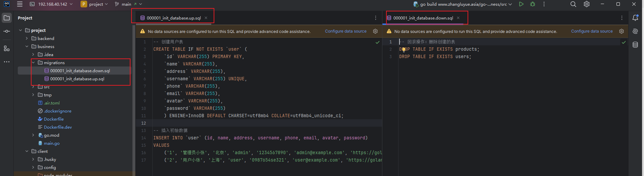
Task: Open the Commit tool window icon
Action: click(x=7, y=31)
